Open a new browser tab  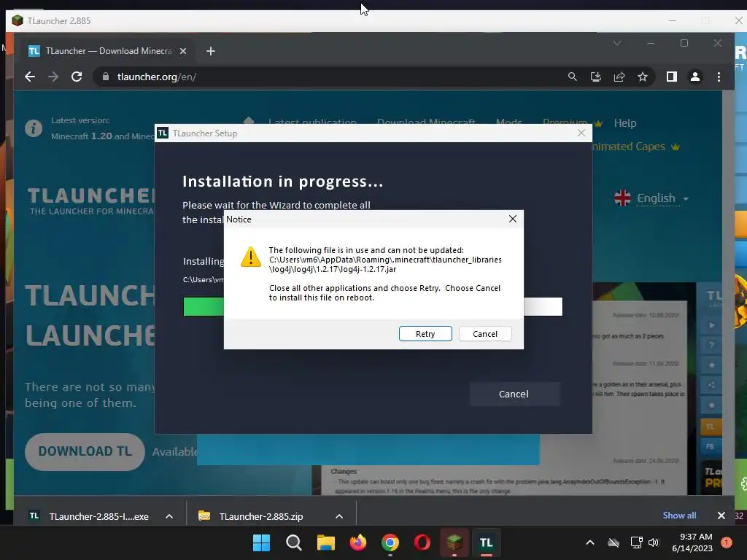coord(211,51)
